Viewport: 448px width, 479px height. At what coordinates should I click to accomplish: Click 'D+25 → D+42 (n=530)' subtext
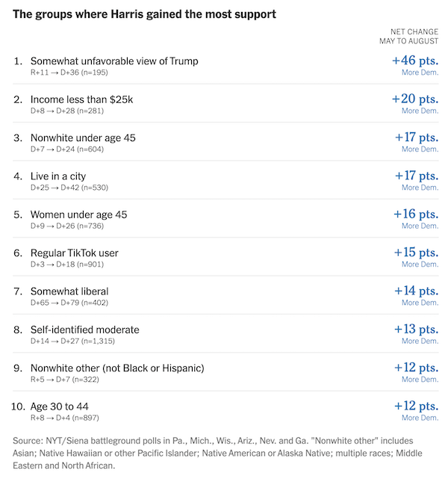point(69,188)
